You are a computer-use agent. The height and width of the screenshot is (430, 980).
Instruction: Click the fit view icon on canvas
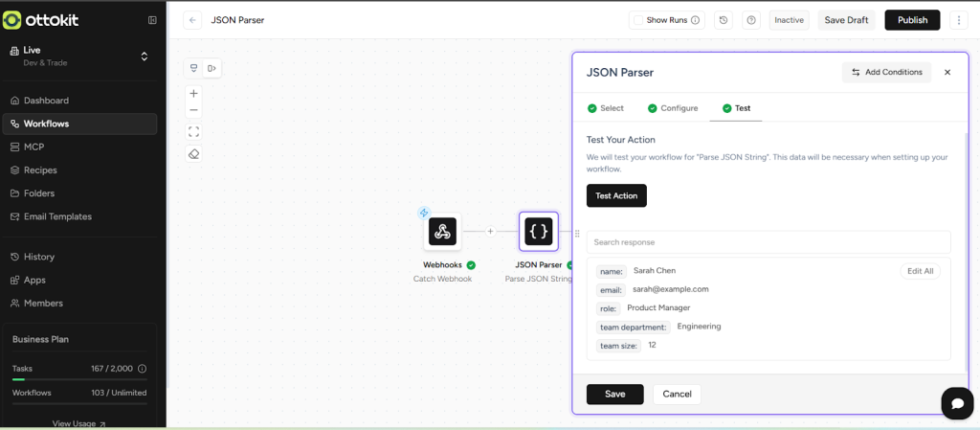pos(193,132)
